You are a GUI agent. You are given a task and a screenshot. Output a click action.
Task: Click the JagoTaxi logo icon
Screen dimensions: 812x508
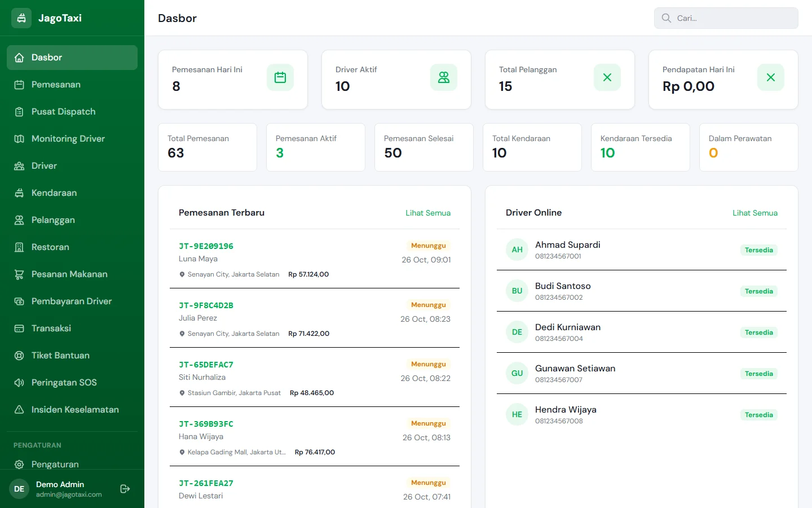point(21,18)
